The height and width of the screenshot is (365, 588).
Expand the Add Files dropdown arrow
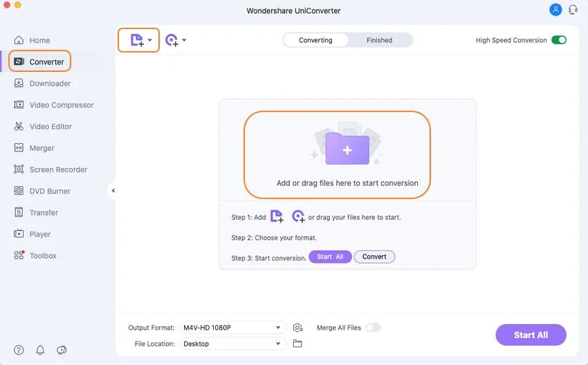point(150,40)
